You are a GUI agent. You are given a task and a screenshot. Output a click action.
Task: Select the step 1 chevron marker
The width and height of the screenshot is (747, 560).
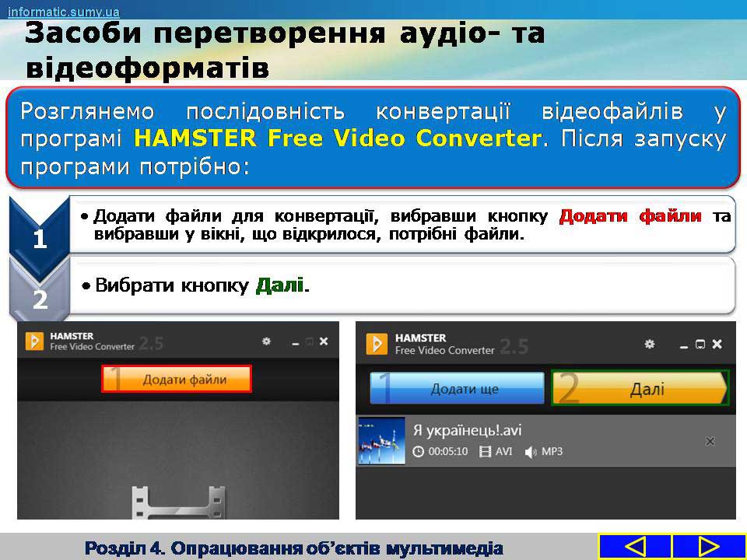39,233
